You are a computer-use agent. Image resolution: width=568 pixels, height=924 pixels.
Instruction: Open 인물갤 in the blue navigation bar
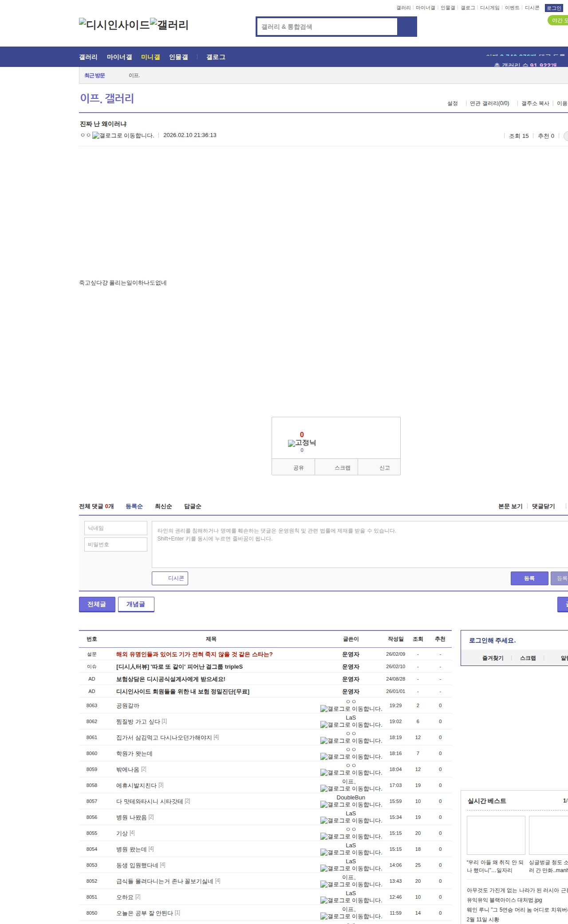(178, 57)
